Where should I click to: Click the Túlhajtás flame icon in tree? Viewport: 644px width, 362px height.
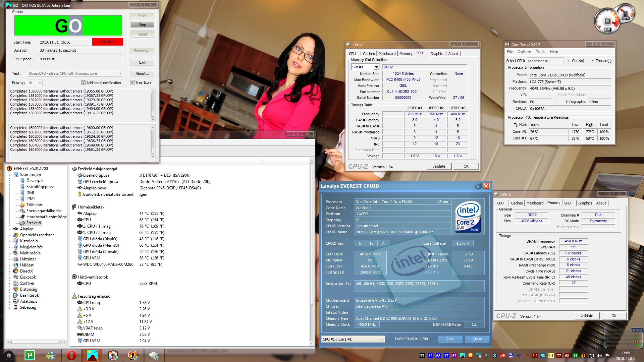[22, 205]
